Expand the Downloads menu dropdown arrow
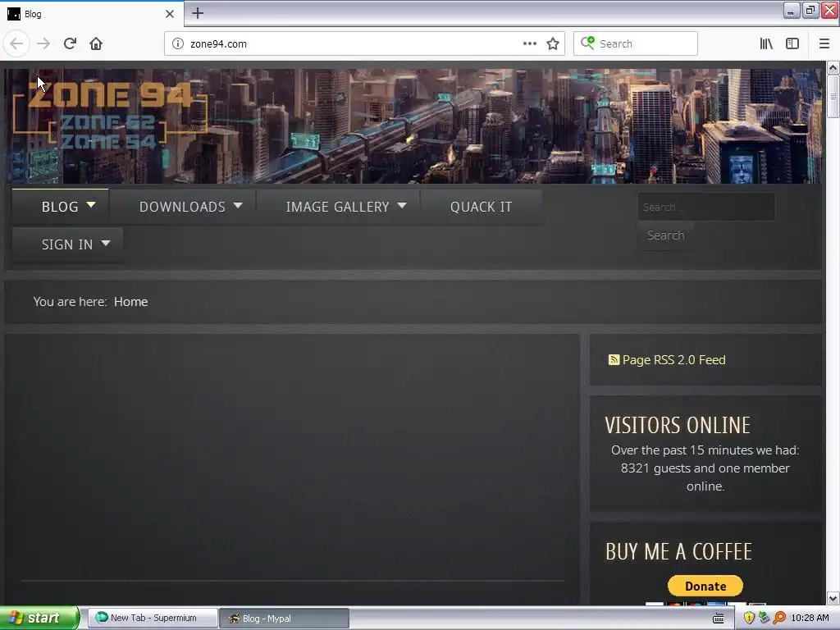 [238, 205]
